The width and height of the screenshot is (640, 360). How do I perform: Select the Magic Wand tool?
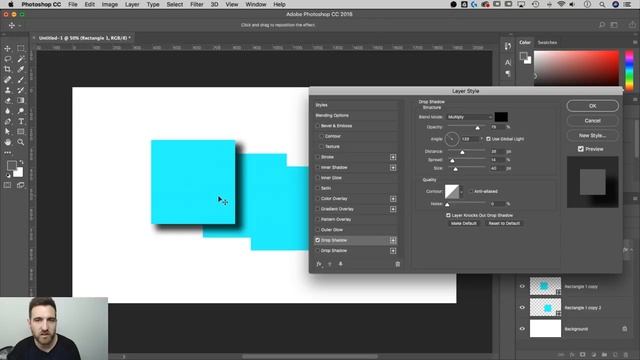pos(20,59)
